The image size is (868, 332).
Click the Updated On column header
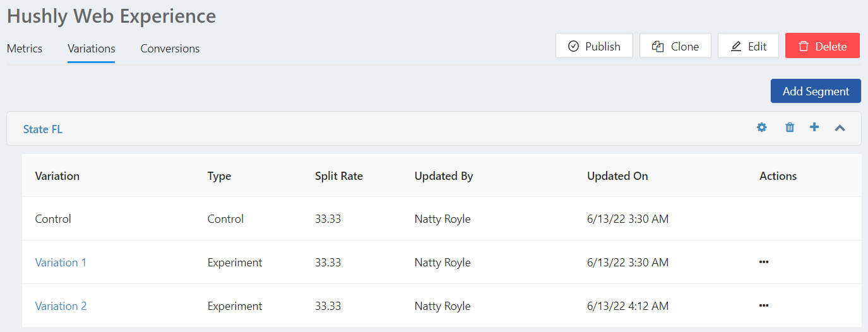pyautogui.click(x=617, y=176)
